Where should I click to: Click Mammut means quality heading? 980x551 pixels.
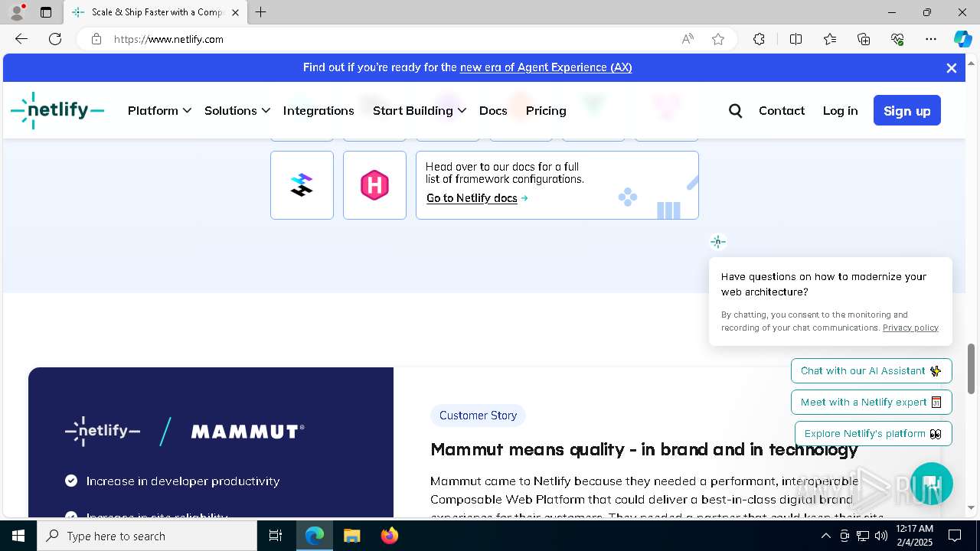click(x=644, y=449)
